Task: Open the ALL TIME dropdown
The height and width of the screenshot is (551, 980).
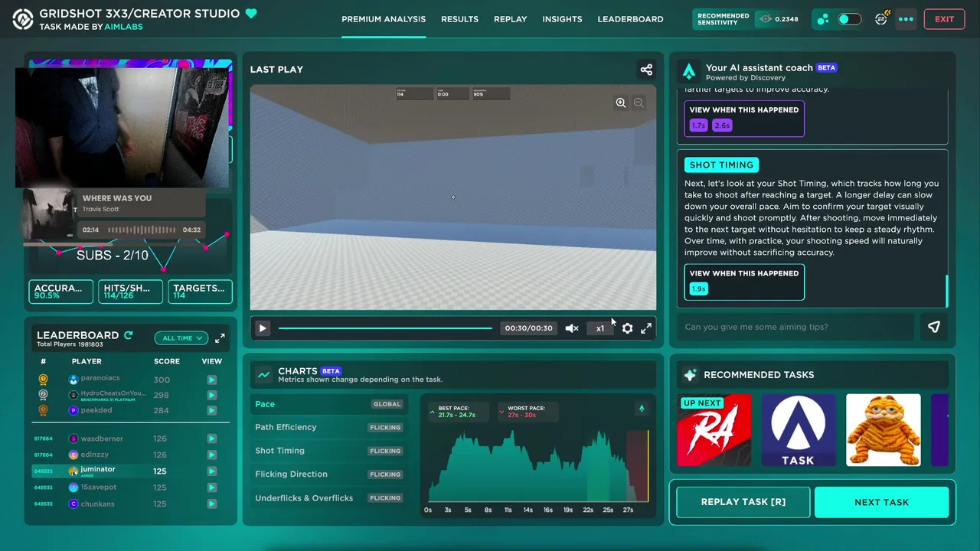Action: point(181,337)
